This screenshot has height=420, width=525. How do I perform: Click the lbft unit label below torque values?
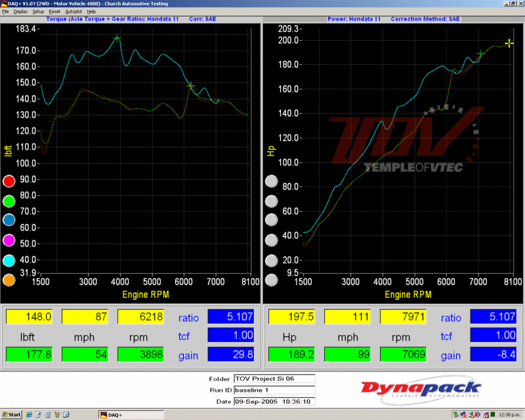[27, 337]
